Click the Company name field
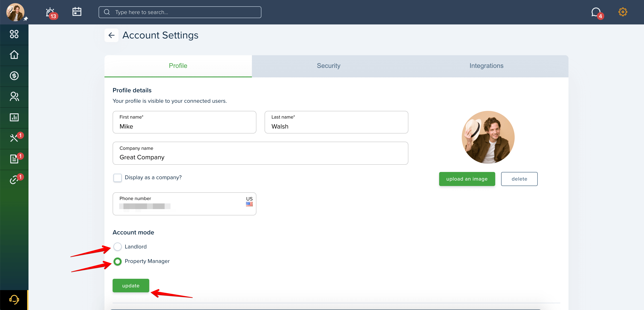Screen dimensions: 644x310 260,153
